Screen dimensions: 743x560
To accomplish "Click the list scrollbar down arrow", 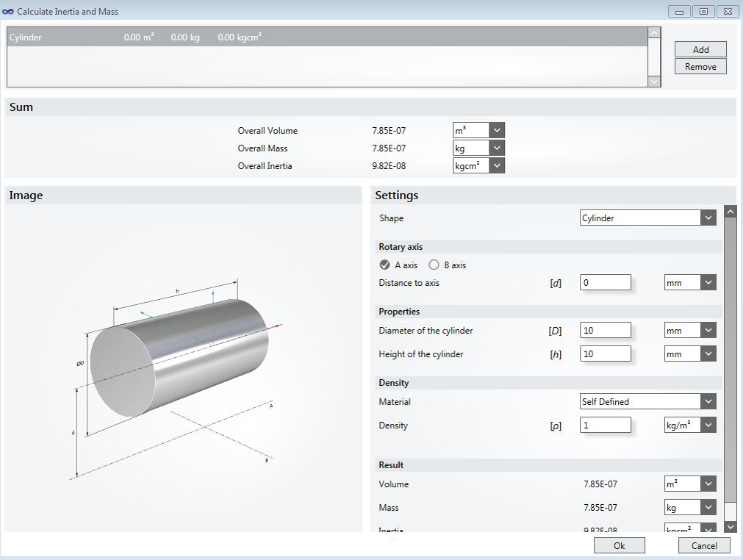I will tap(654, 82).
